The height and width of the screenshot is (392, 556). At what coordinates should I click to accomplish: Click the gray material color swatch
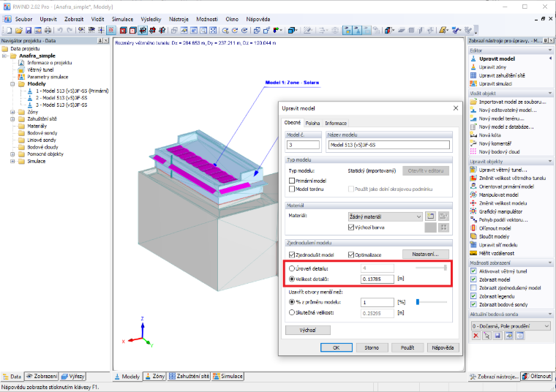point(430,227)
